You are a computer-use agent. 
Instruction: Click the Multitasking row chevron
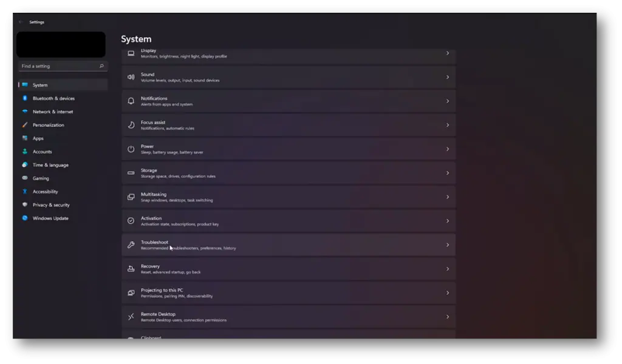(x=448, y=197)
